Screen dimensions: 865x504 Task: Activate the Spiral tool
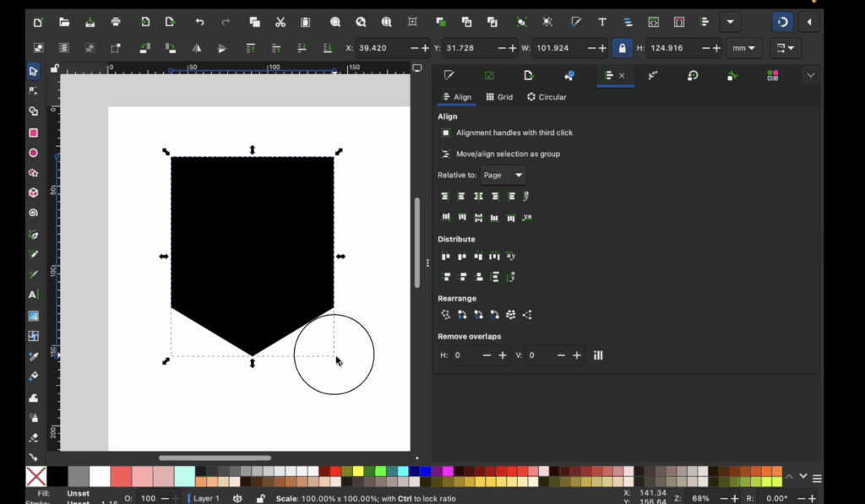click(33, 213)
